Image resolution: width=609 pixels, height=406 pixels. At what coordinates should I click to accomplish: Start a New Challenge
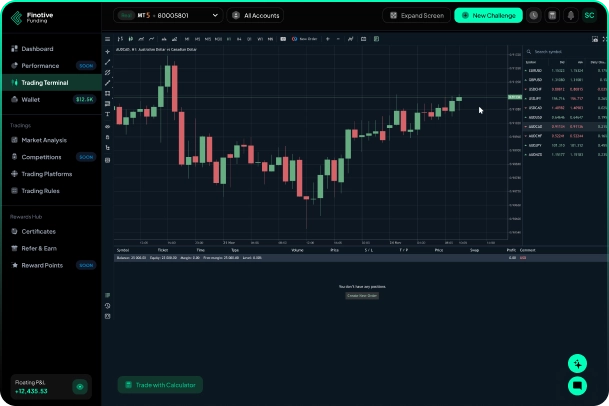488,16
